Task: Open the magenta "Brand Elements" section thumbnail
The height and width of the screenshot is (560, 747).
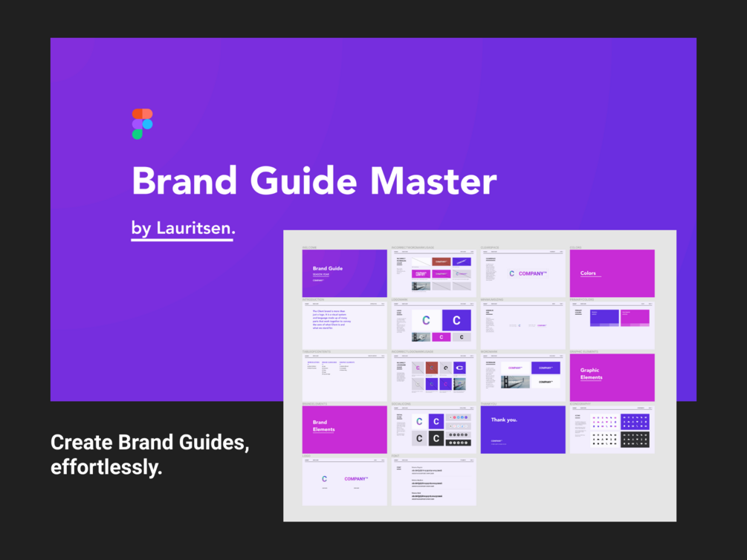Action: click(x=344, y=429)
